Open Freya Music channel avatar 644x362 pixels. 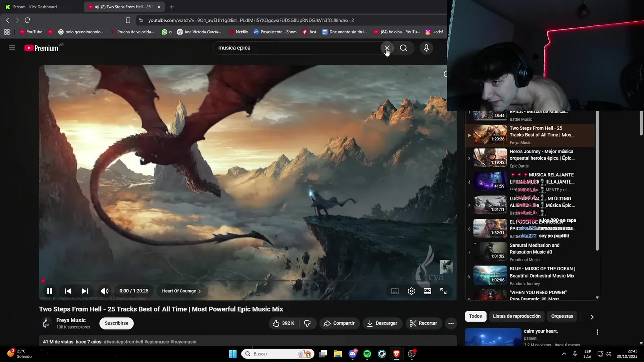(x=46, y=323)
